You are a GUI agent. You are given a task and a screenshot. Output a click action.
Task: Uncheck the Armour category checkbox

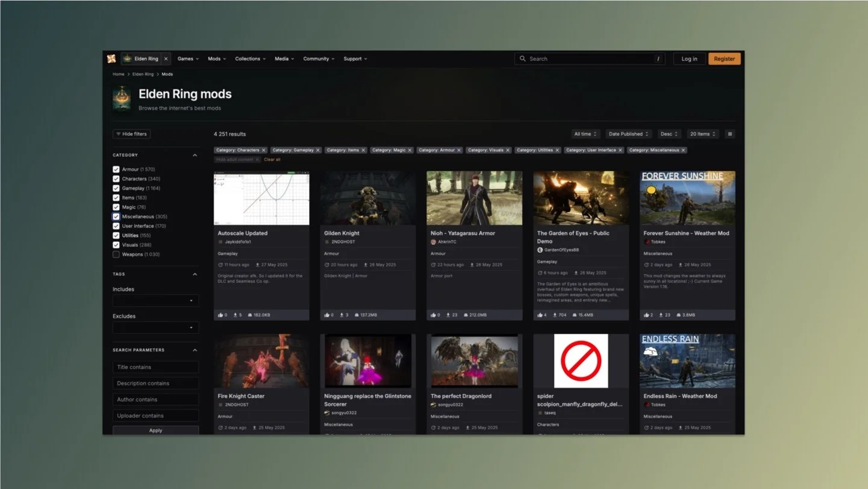coord(116,169)
